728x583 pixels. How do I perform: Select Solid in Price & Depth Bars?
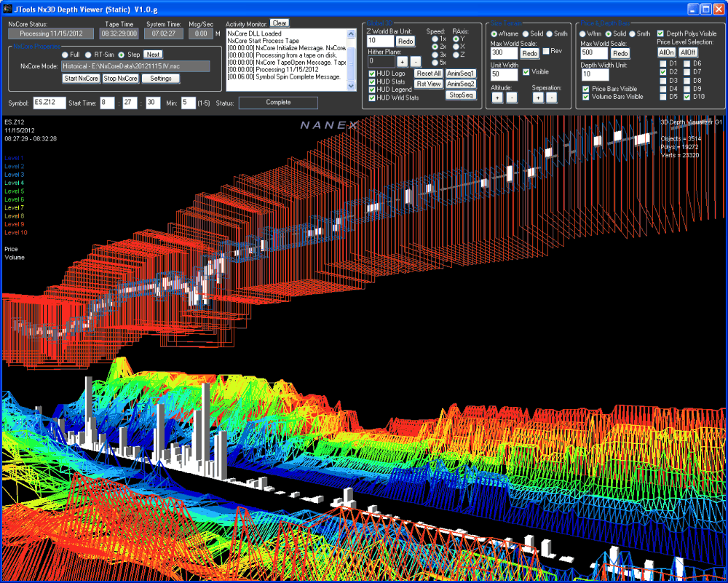[608, 34]
